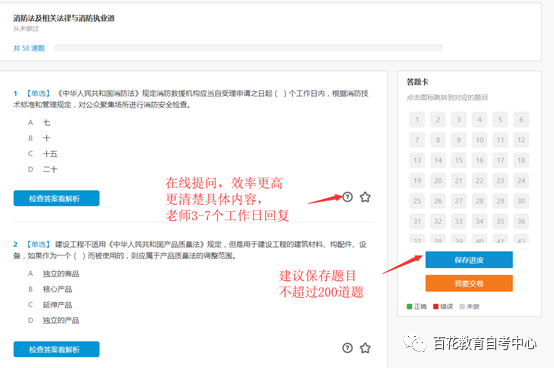The width and height of the screenshot is (554, 368).
Task: Jump to question 16 on answer card
Action: (x=479, y=160)
